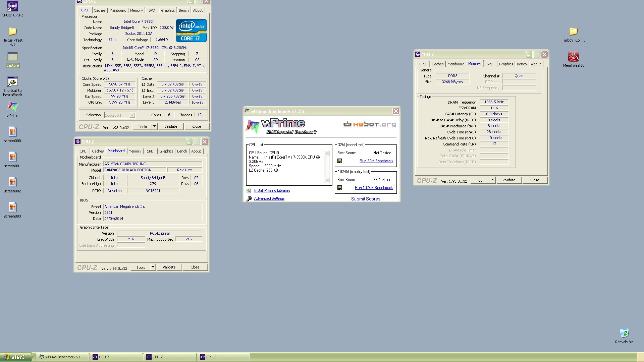The height and width of the screenshot is (362, 644).
Task: Open the Memory tab in top CPU-Z window
Action: coord(137,10)
